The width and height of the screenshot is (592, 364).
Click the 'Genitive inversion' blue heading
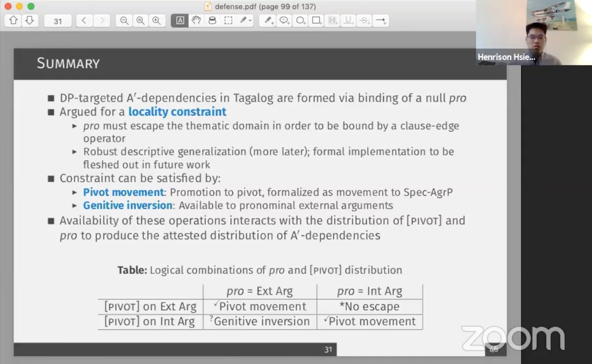[x=128, y=205]
